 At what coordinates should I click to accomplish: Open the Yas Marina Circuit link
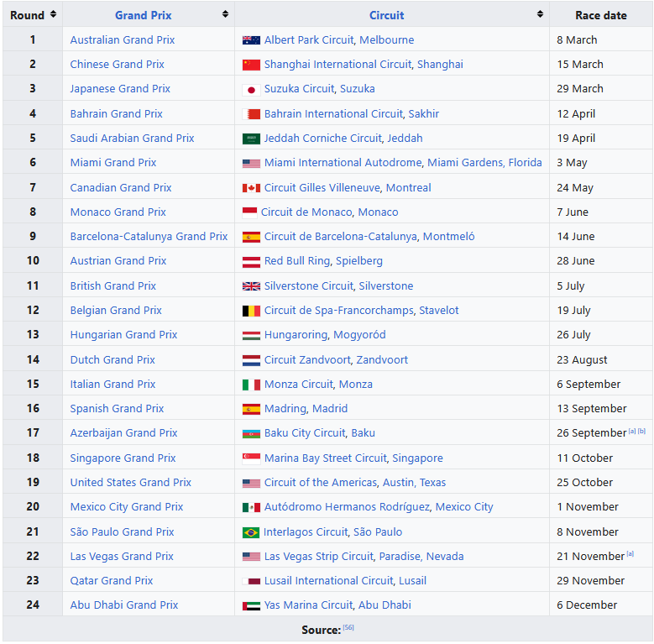(308, 605)
